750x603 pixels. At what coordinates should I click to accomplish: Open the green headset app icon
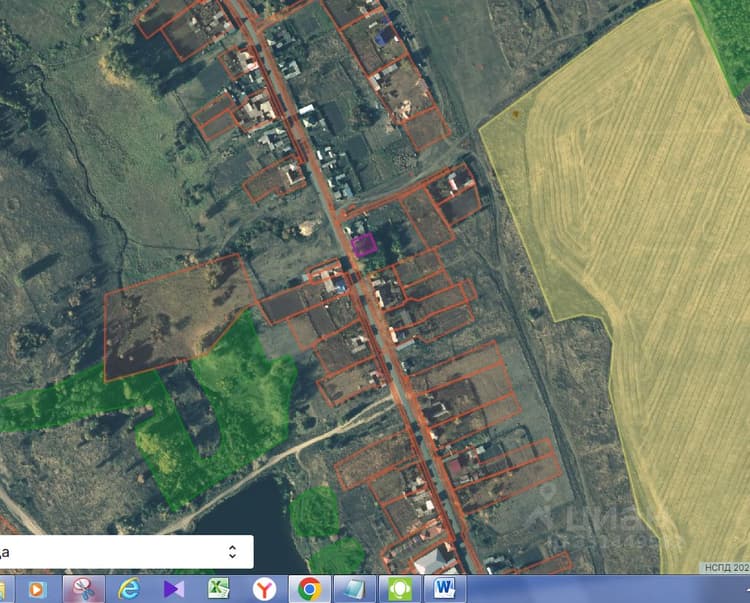(400, 589)
